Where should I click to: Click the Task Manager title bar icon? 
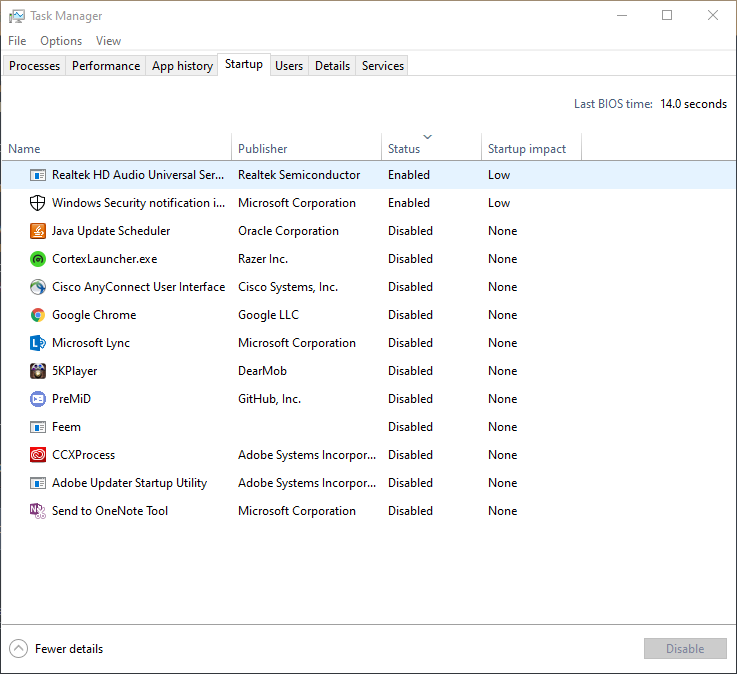click(16, 16)
